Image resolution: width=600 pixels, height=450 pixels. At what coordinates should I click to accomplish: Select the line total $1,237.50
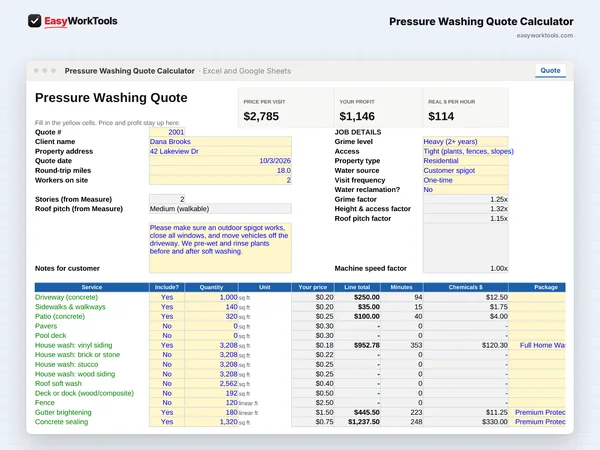(357, 422)
